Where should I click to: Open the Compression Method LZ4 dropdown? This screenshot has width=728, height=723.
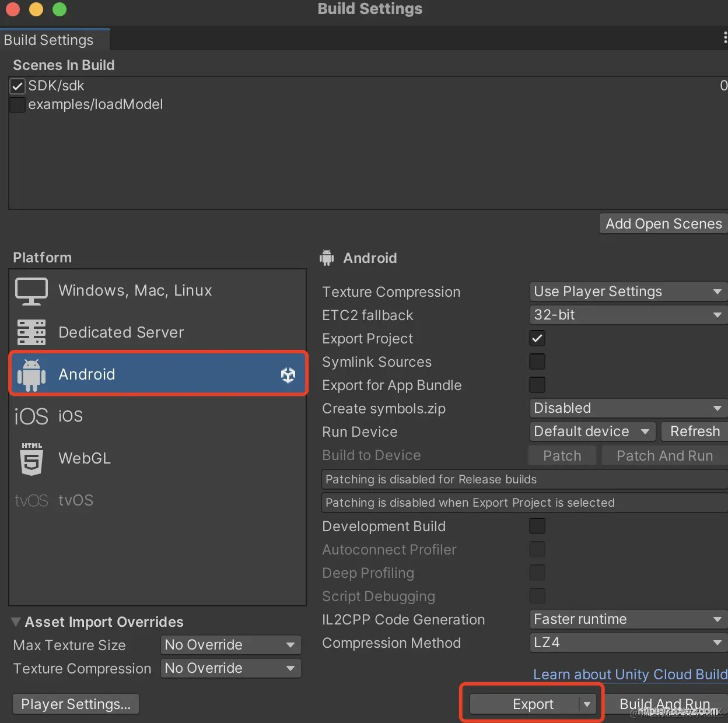point(628,643)
